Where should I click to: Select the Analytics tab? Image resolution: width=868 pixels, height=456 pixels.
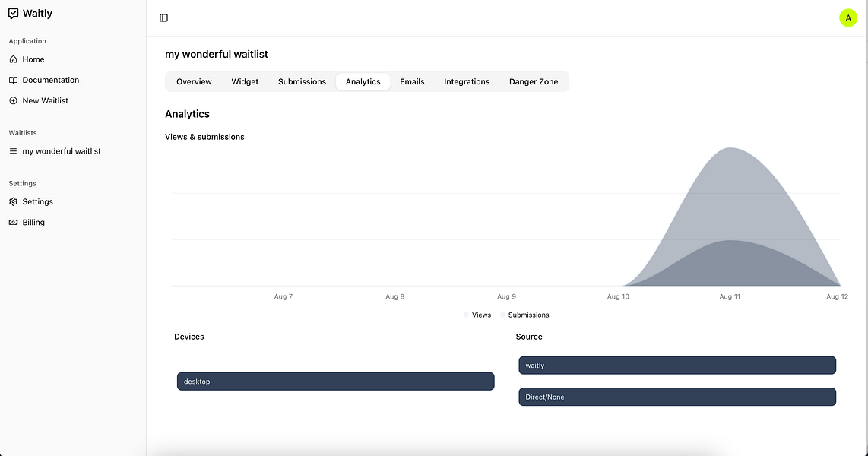[x=363, y=82]
